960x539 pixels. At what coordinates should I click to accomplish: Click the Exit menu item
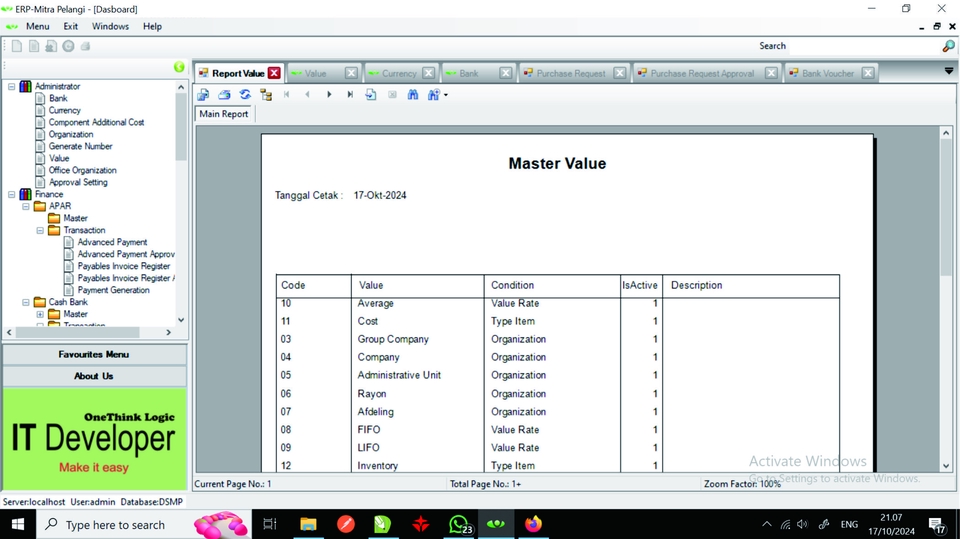coord(70,26)
